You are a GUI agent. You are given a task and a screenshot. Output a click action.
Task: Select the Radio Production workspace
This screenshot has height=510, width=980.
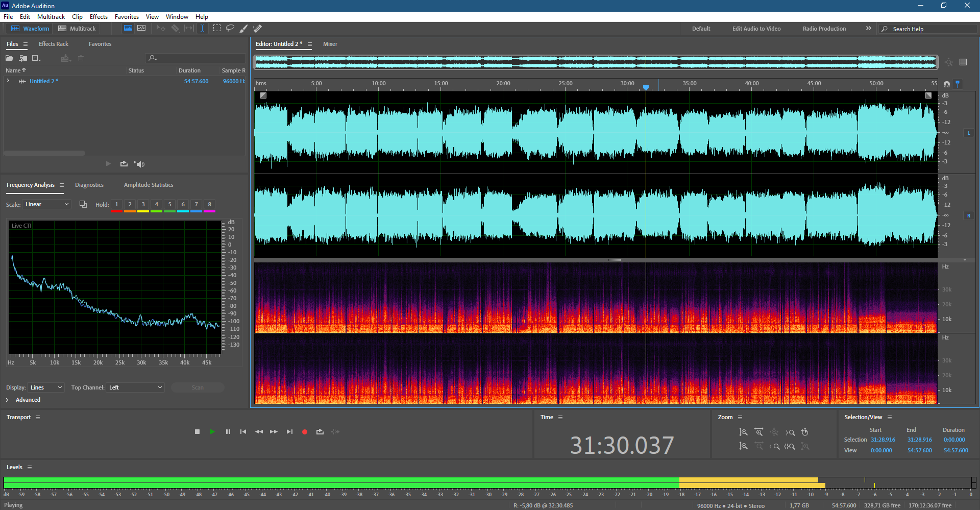tap(824, 29)
